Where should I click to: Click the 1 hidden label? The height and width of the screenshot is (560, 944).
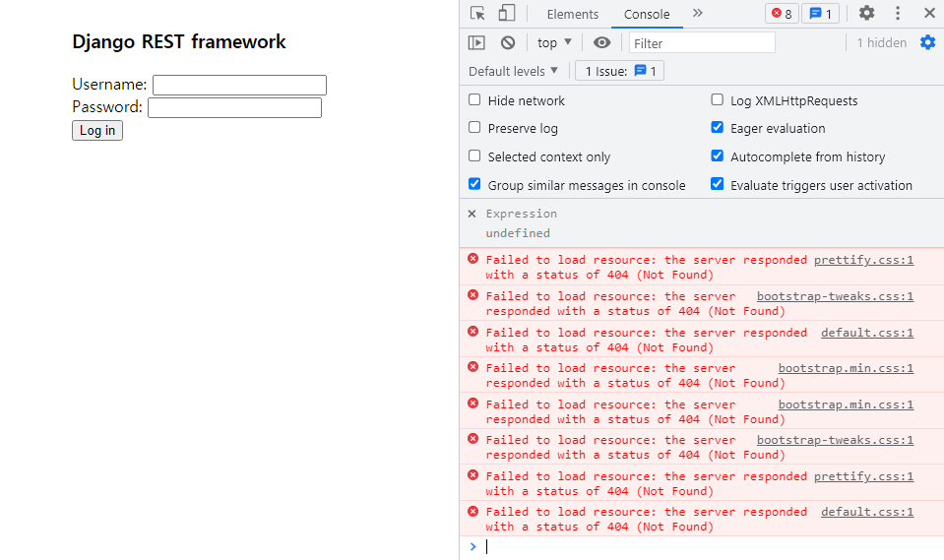(x=881, y=42)
